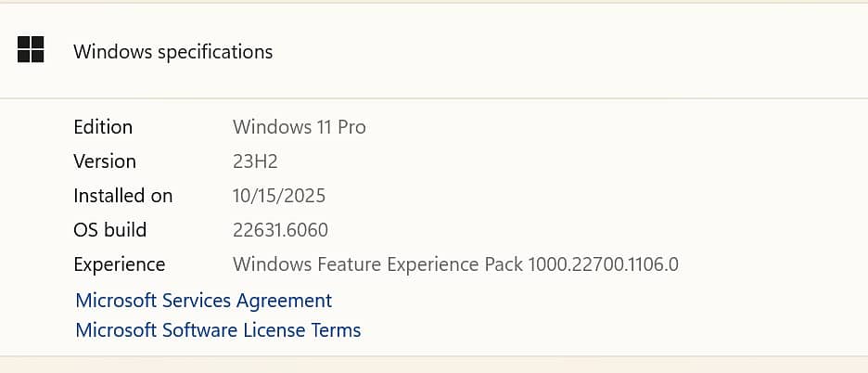Select the Version label
The height and width of the screenshot is (373, 868).
click(105, 161)
